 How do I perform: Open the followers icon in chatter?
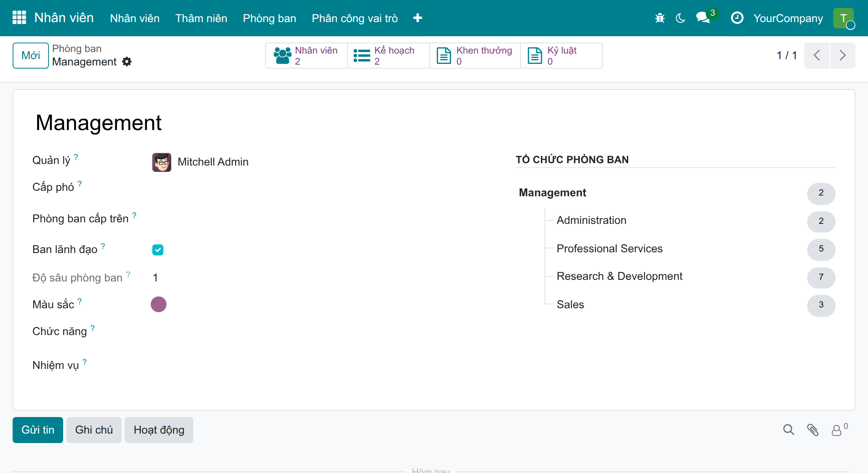840,430
